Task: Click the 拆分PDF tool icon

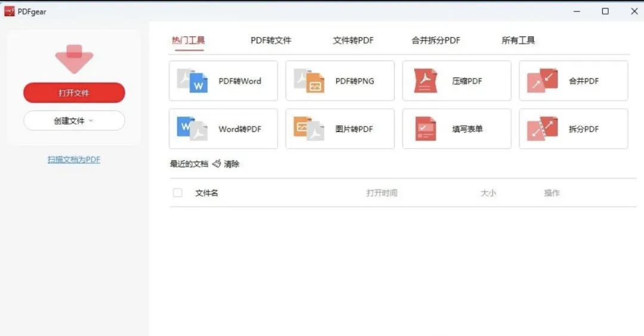Action: [x=542, y=129]
